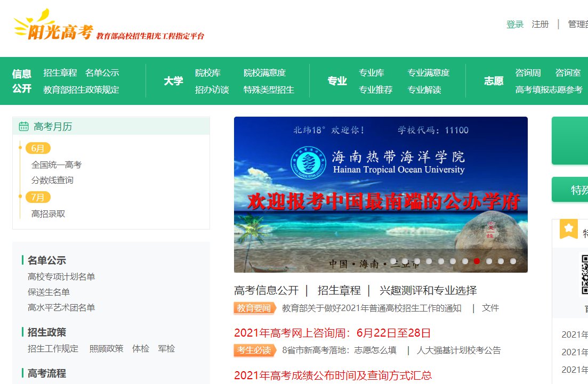This screenshot has width=588, height=384.
Task: Open 保送生名单 link
Action: [49, 292]
